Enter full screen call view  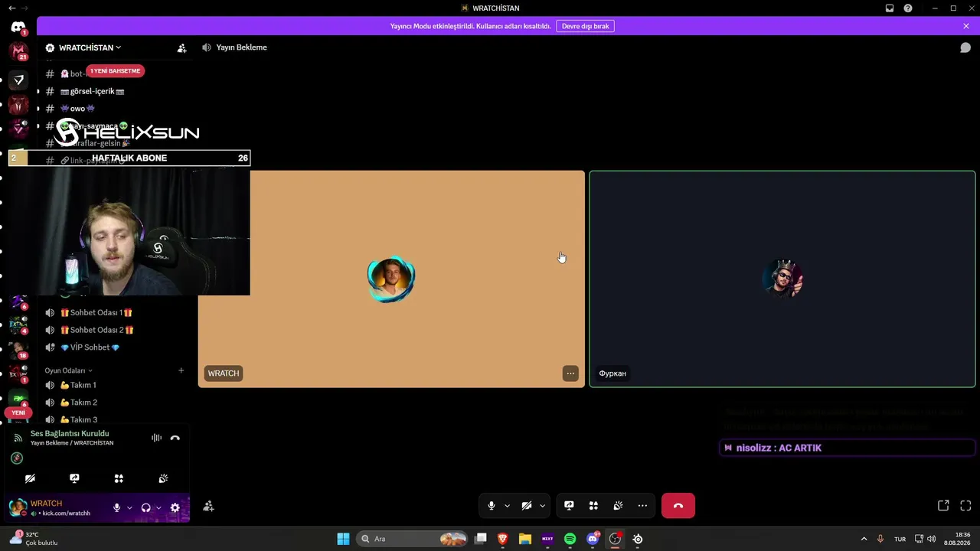(965, 506)
